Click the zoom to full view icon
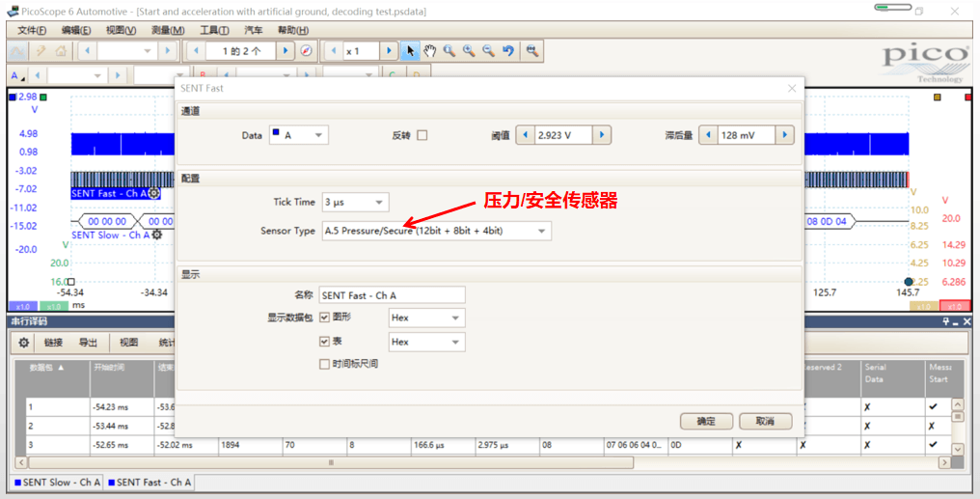This screenshot has height=499, width=980. coord(531,50)
